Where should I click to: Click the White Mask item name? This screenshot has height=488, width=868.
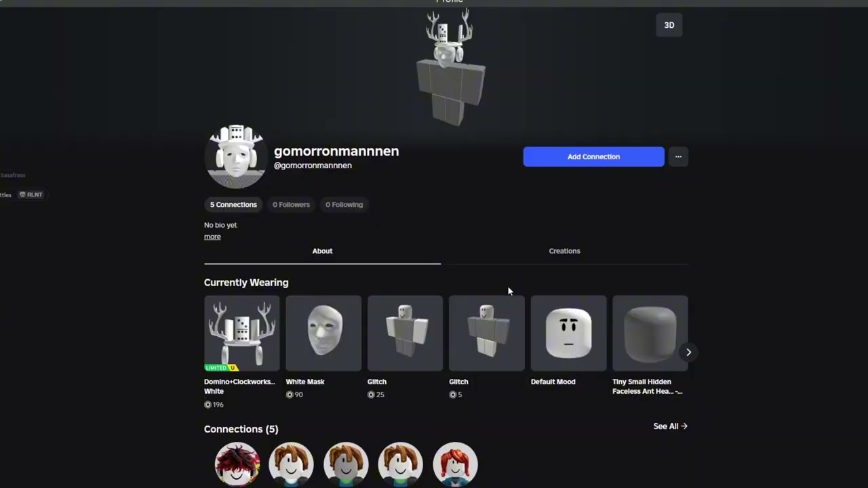[x=305, y=382]
